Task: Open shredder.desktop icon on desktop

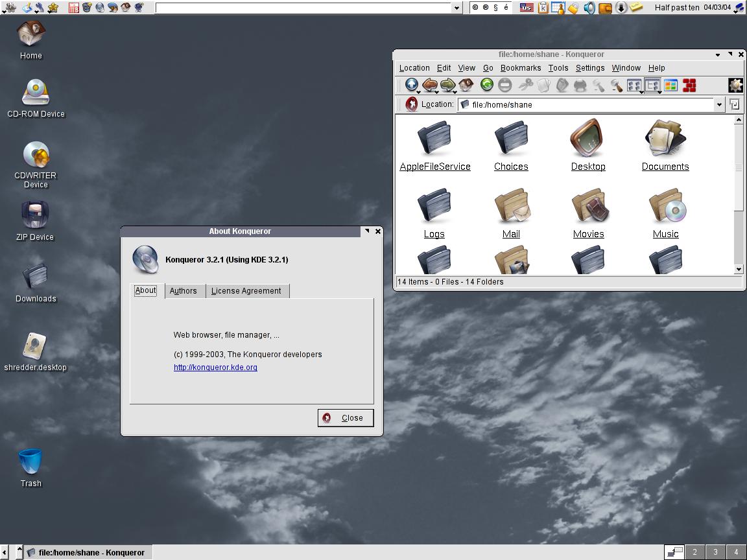Action: pos(35,352)
